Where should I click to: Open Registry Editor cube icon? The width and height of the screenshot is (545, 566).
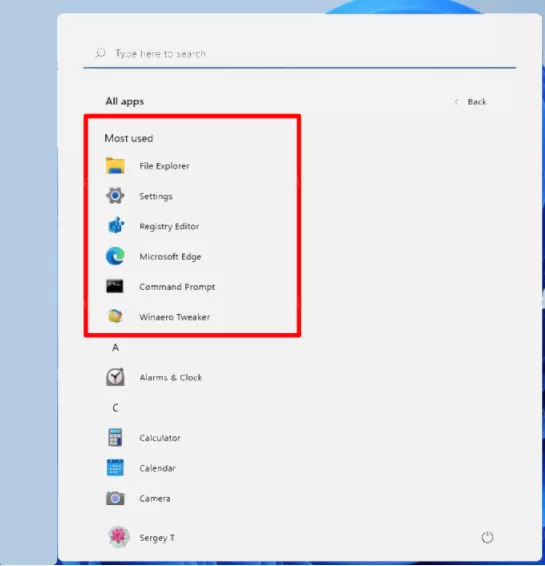point(116,226)
